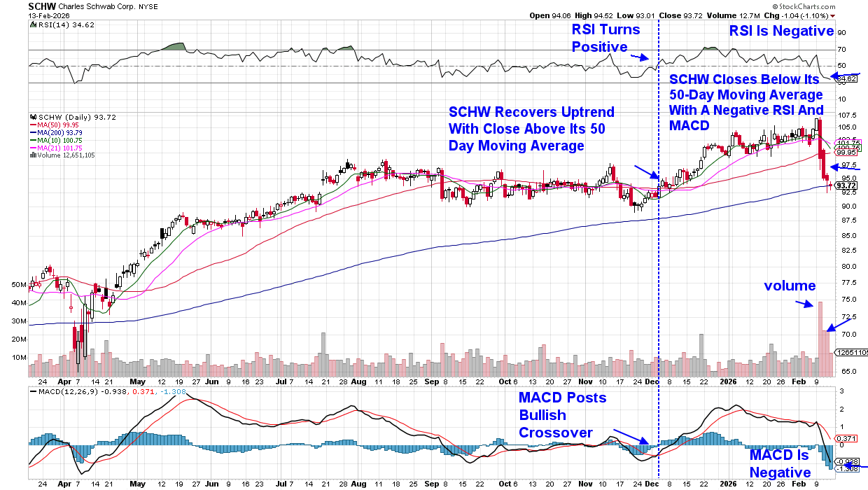Image resolution: width=868 pixels, height=490 pixels.
Task: Select the RSI Is Negative annotation text
Action: click(x=781, y=31)
